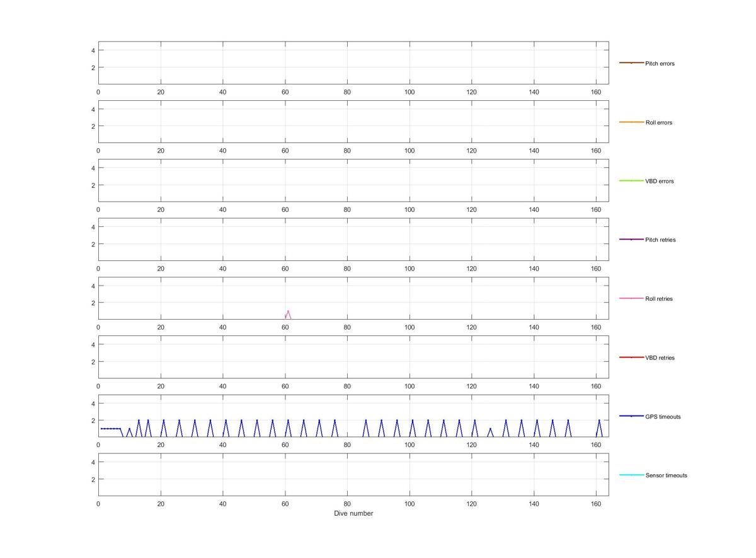Click the GPS timeouts legend label
The width and height of the screenshot is (756, 558).
point(663,417)
